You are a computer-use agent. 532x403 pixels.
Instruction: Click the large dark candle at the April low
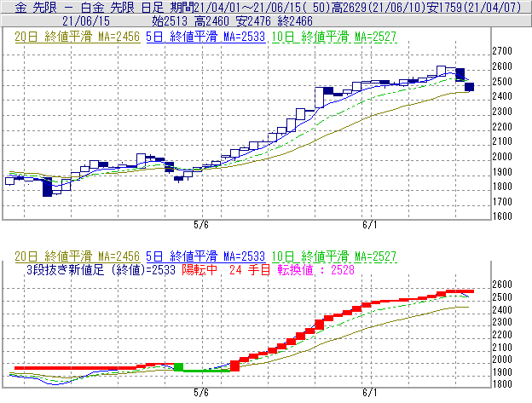tap(48, 187)
